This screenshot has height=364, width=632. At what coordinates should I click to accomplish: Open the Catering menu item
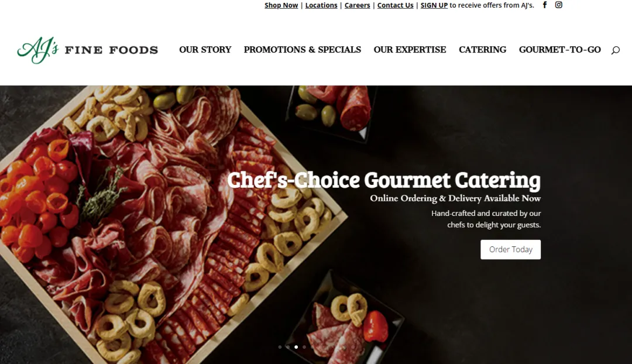point(482,50)
